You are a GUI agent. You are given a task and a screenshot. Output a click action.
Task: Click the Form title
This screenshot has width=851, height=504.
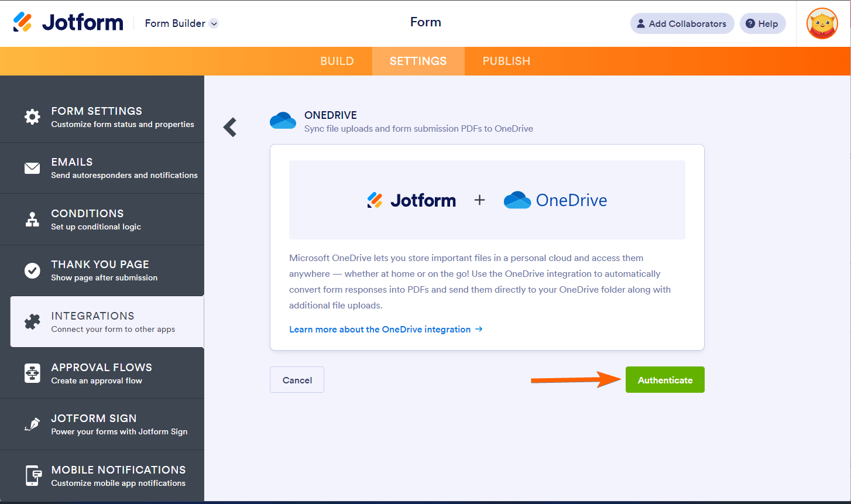coord(426,22)
